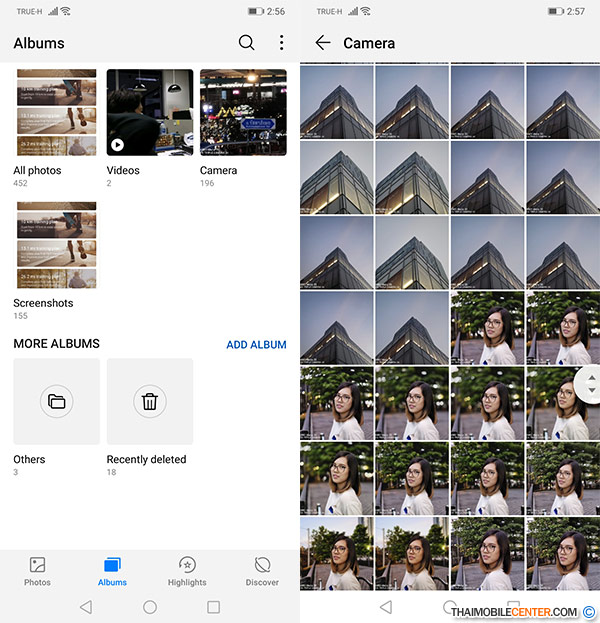Click the "452" count under All photos
Screen dimensions: 600x623
pos(20,183)
